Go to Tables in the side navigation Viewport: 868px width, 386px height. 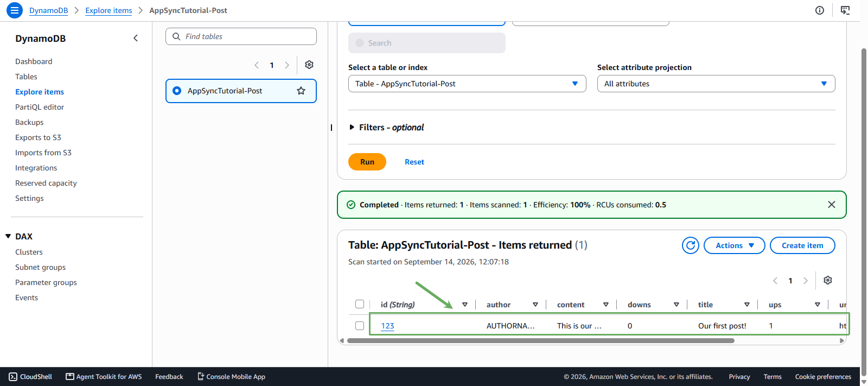[26, 77]
